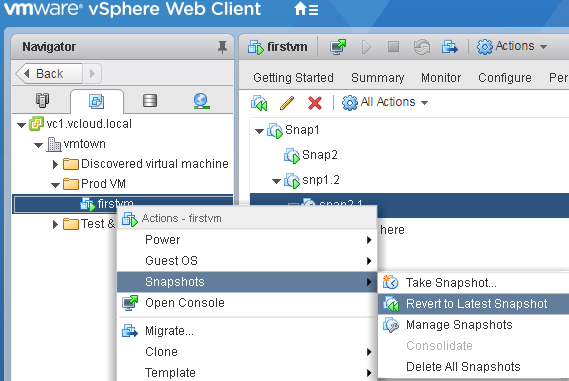Click the Manage Snapshots wrench icon
Image resolution: width=569 pixels, height=381 pixels.
click(390, 325)
